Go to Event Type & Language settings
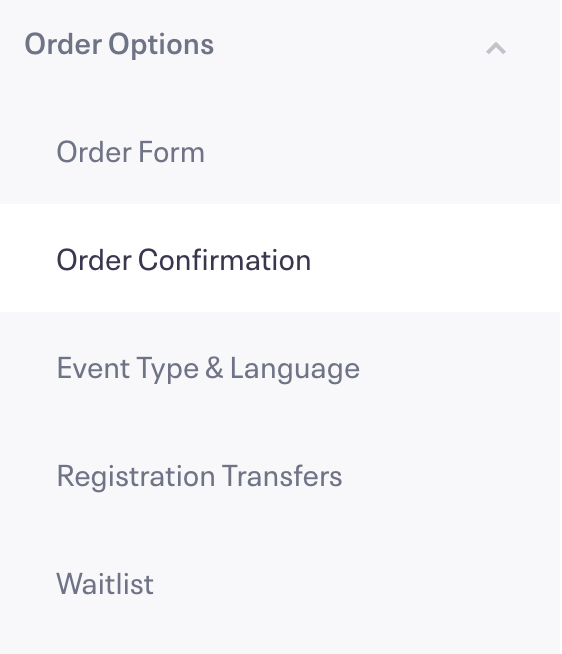This screenshot has width=562, height=654. (280, 366)
